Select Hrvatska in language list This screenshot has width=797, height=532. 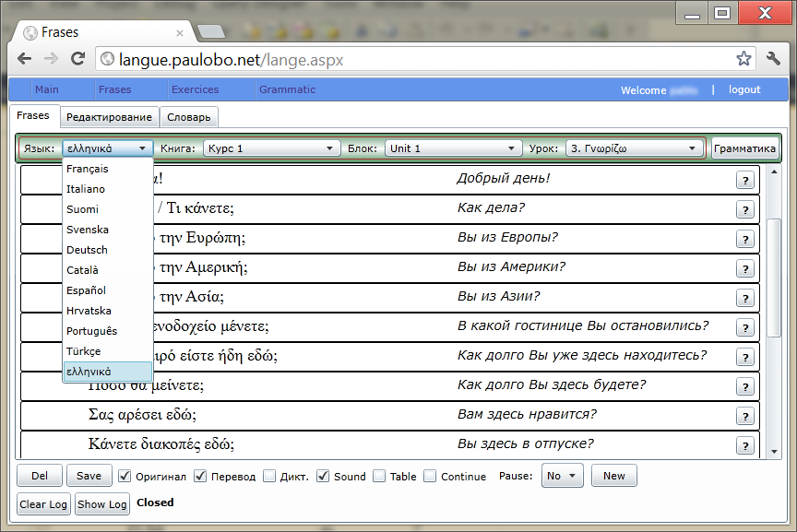pyautogui.click(x=108, y=311)
